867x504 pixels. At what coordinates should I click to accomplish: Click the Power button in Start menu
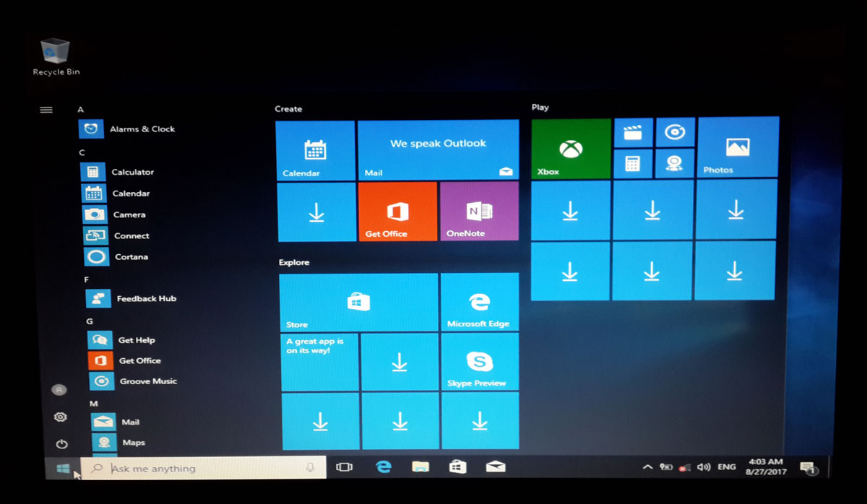point(61,444)
